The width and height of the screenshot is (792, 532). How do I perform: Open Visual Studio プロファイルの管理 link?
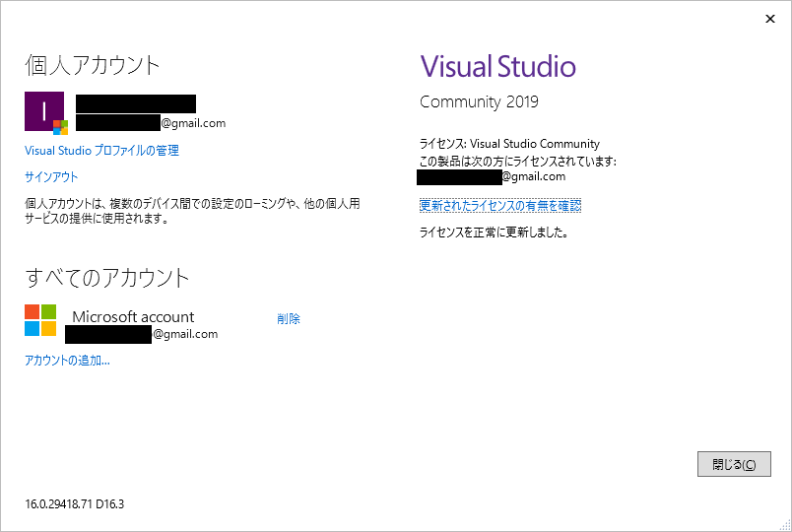pos(101,151)
